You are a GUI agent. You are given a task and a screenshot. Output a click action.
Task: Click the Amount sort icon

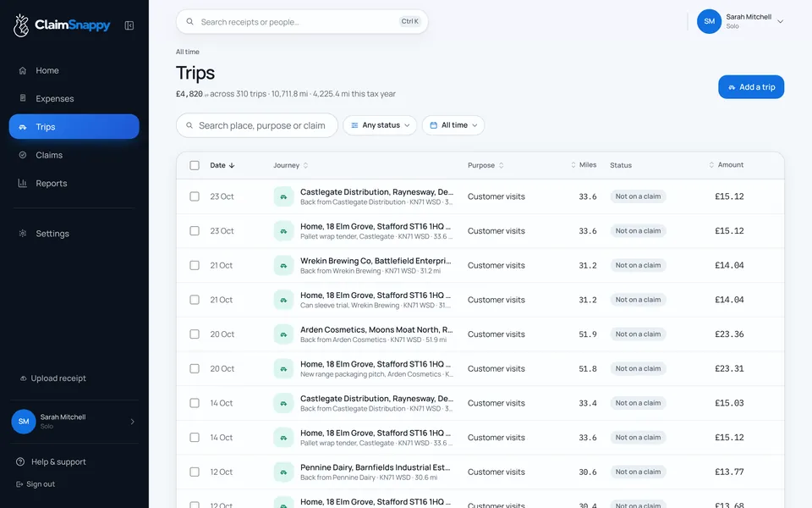[711, 165]
